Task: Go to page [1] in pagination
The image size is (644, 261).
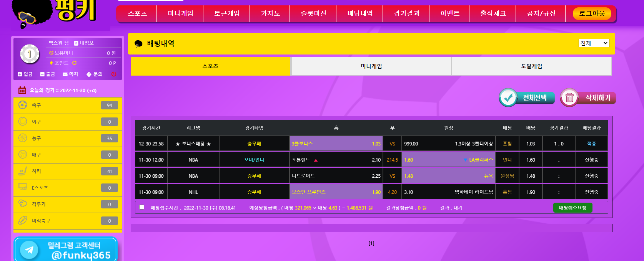Action: [371, 243]
